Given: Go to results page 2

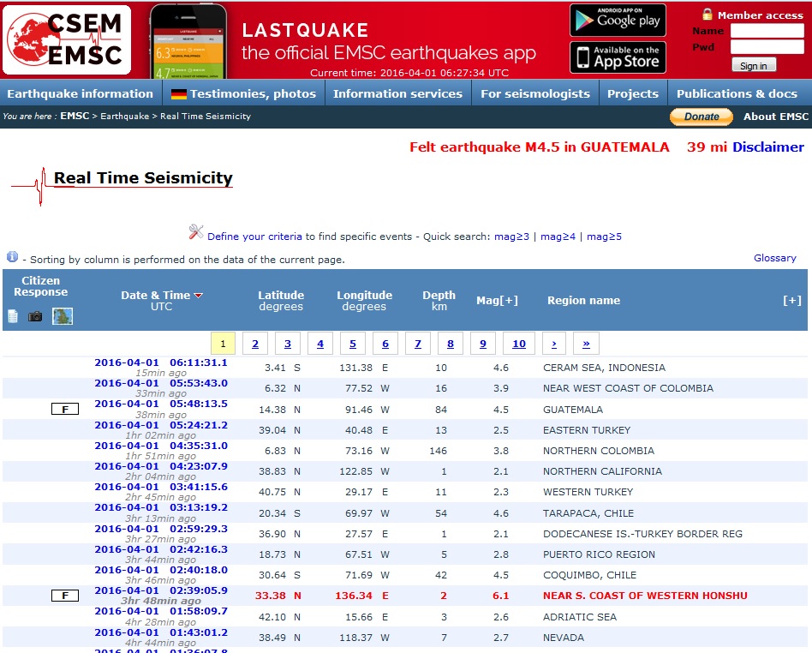Looking at the screenshot, I should [255, 344].
